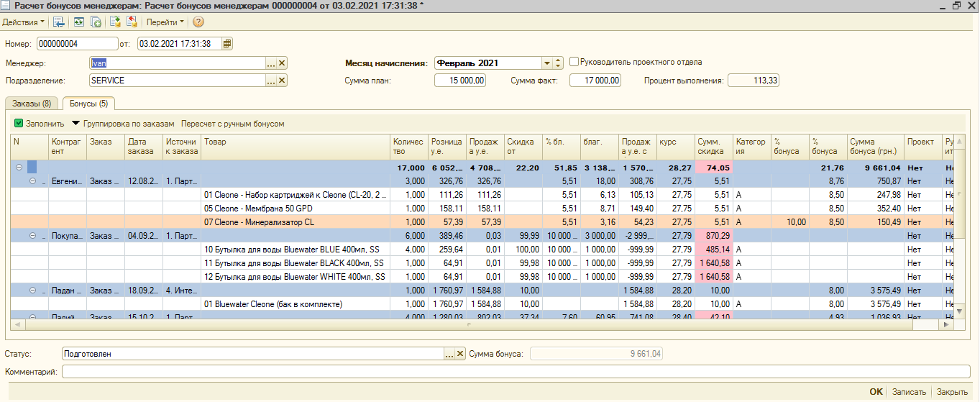Open the calendar picker for document date
The width and height of the screenshot is (980, 402).
[227, 44]
